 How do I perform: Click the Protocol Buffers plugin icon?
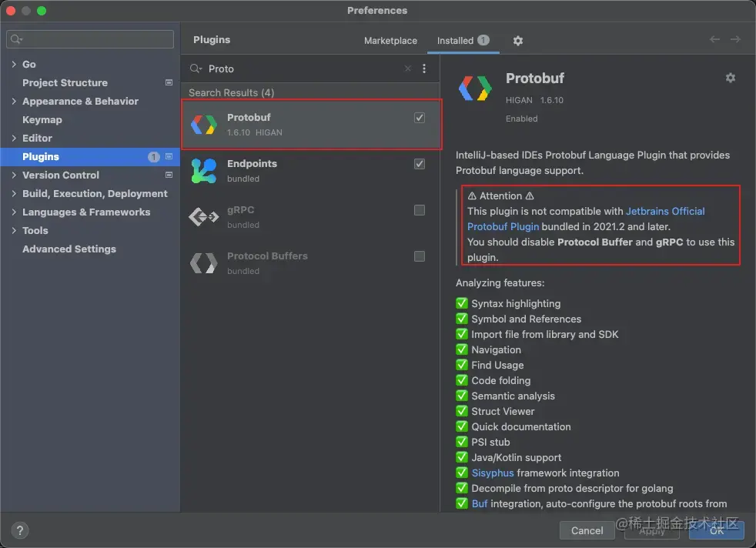(204, 263)
